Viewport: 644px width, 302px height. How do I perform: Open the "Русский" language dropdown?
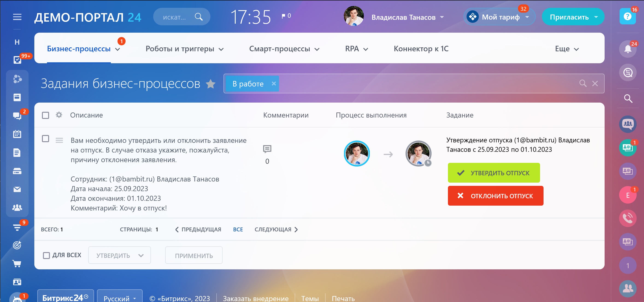click(120, 298)
